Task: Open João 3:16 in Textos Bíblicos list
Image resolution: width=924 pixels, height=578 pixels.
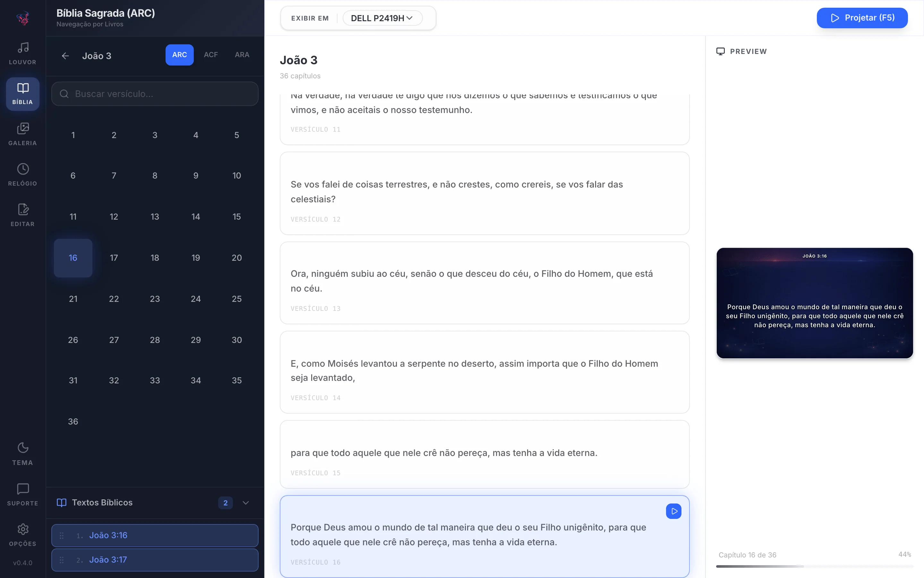Action: pos(155,536)
